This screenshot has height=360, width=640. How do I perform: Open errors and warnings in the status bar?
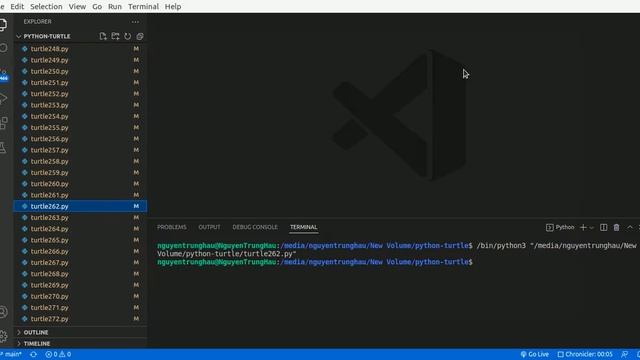point(58,354)
